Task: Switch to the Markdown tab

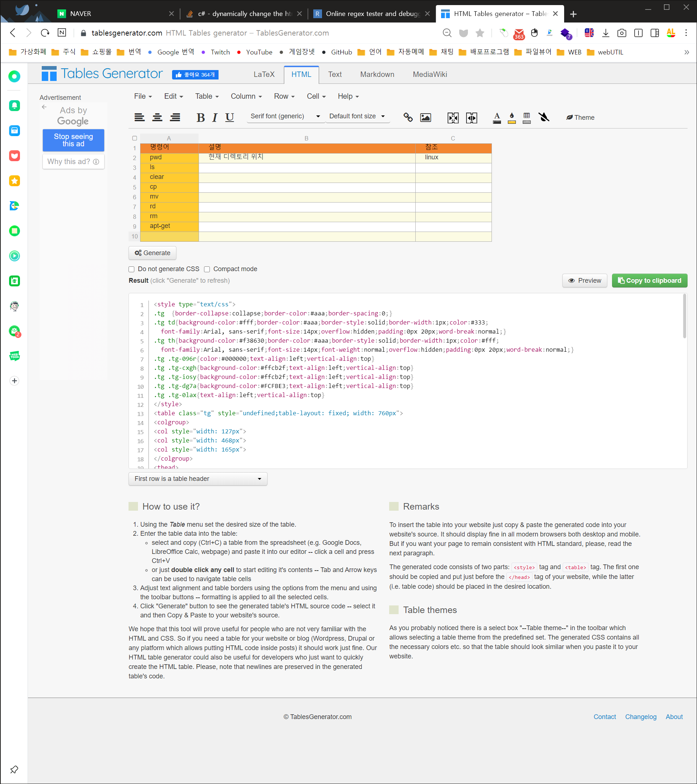Action: (x=377, y=74)
